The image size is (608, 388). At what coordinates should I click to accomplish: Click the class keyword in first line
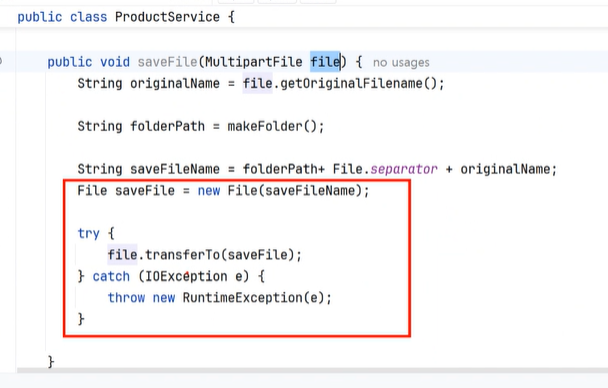pos(88,17)
